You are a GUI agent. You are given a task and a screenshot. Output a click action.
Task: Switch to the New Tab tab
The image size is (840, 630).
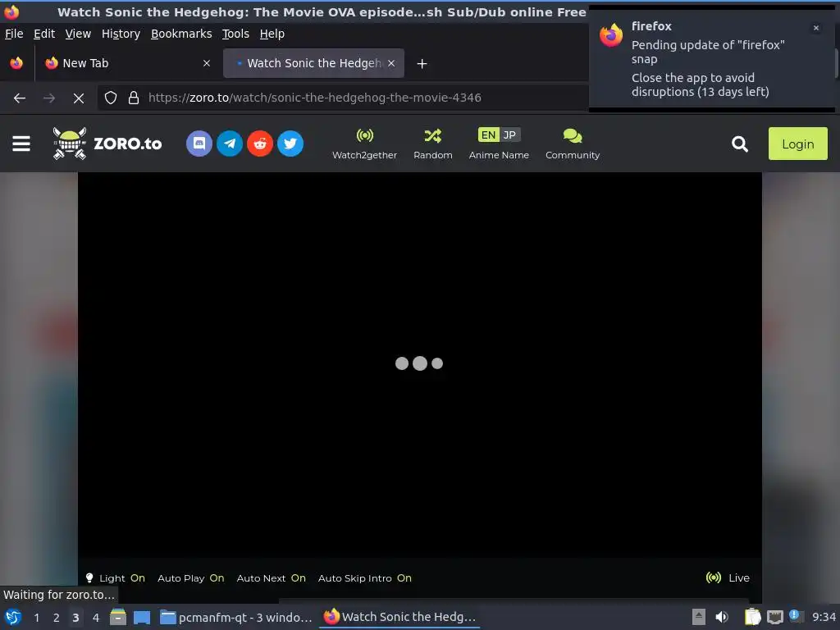coord(127,63)
